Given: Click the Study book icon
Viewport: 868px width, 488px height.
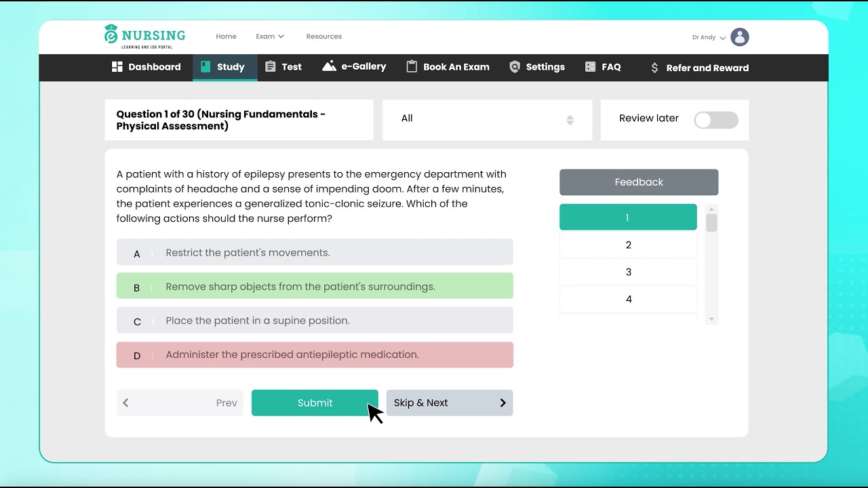Looking at the screenshot, I should (205, 66).
